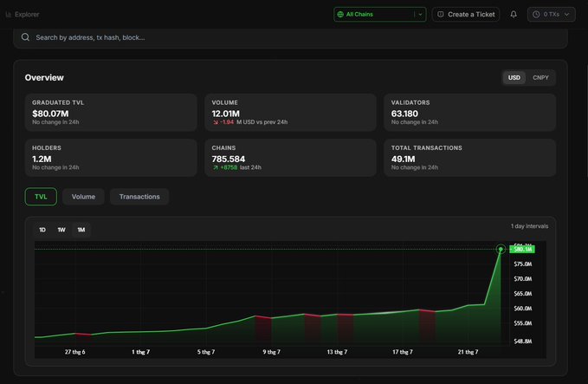The height and width of the screenshot is (384, 588).
Task: Click the -1.94 volume change text
Action: [x=227, y=122]
